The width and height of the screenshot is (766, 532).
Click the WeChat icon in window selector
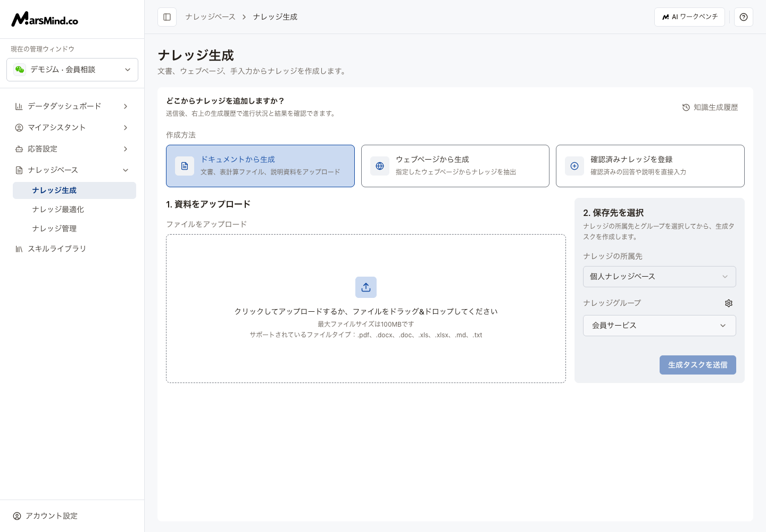20,70
